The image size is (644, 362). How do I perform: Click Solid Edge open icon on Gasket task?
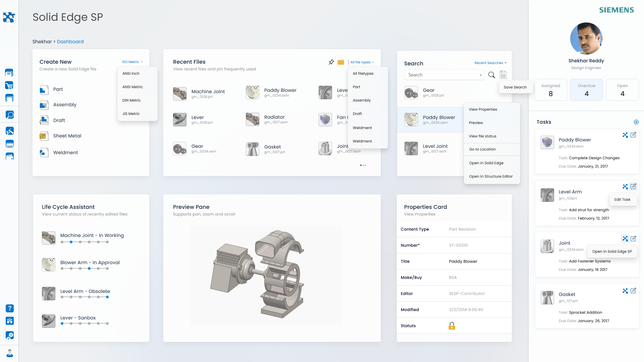coord(625,291)
